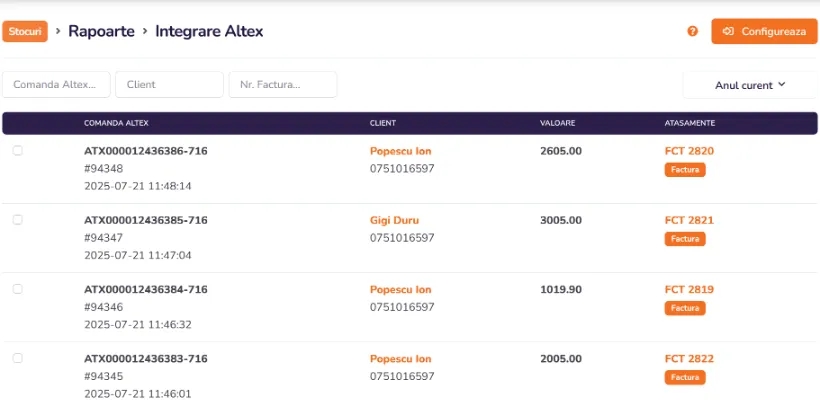The width and height of the screenshot is (820, 406).
Task: Click the Nr. Factura filter field
Action: 283,85
